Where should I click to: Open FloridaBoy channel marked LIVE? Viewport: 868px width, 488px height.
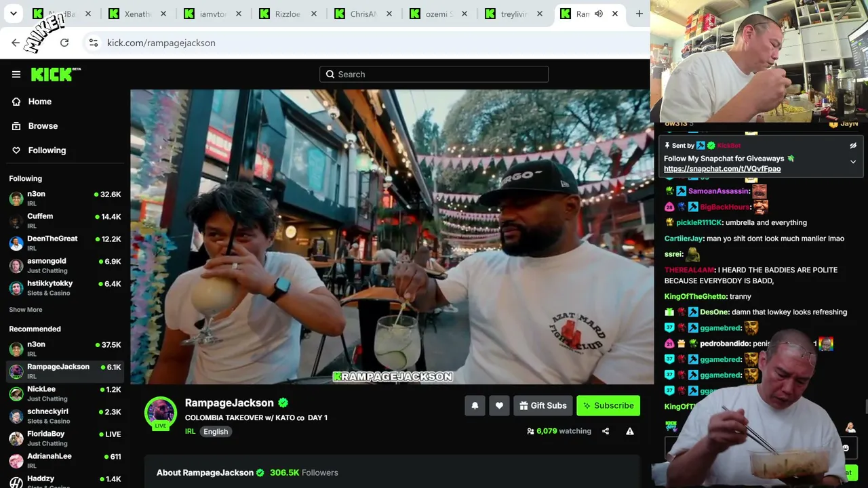pyautogui.click(x=65, y=439)
